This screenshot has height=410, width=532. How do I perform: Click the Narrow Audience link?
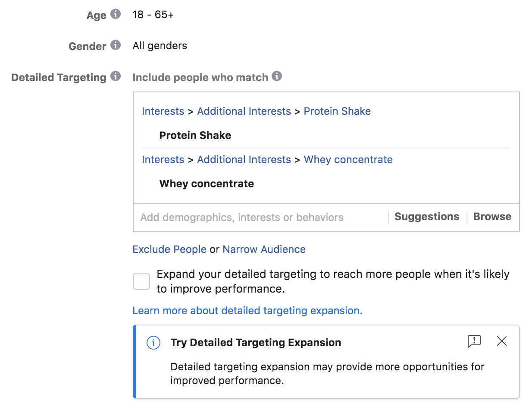click(264, 249)
